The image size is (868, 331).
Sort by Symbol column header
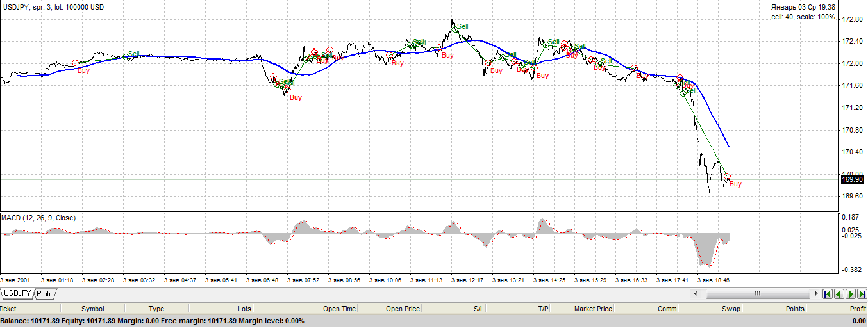(x=92, y=309)
